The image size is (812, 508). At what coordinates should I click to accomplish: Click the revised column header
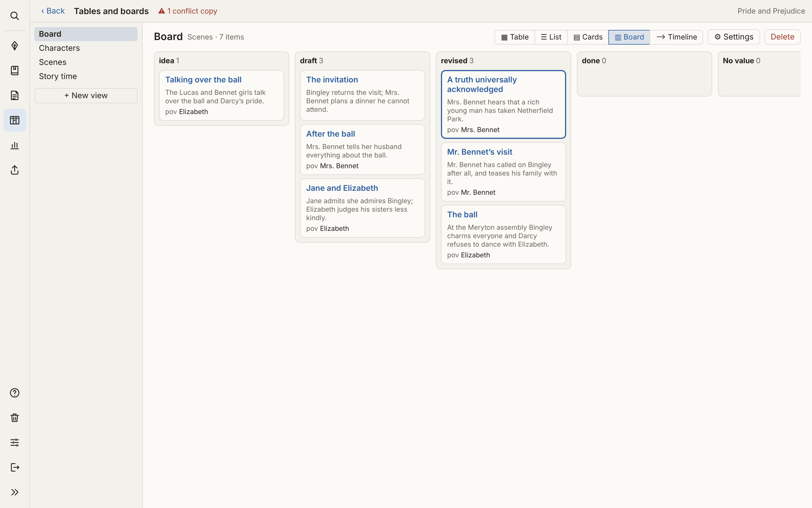(x=457, y=61)
